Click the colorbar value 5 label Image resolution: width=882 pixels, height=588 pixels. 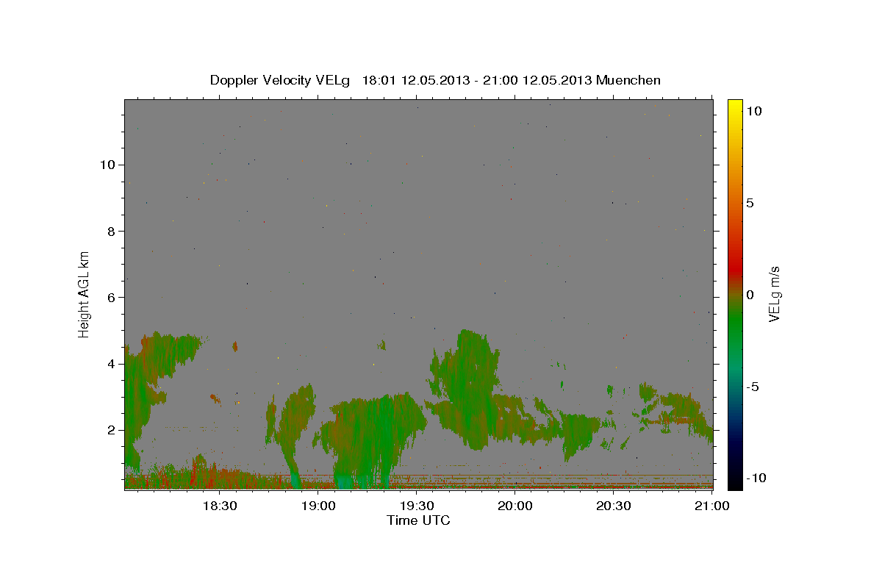[x=750, y=203]
